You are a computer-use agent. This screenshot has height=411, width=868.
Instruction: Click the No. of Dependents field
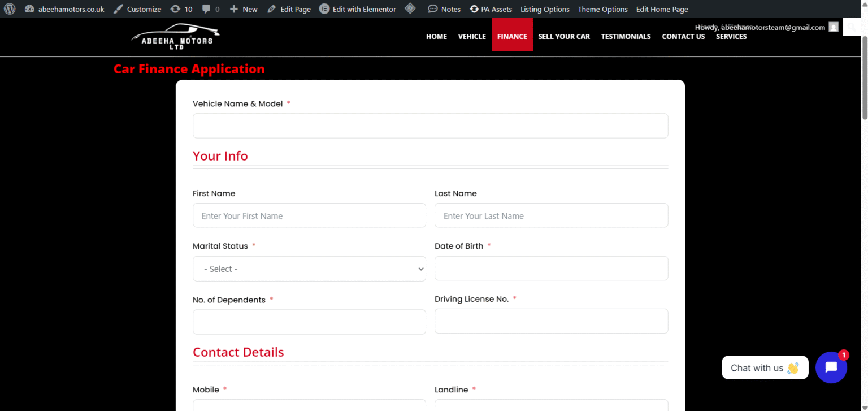(x=309, y=322)
